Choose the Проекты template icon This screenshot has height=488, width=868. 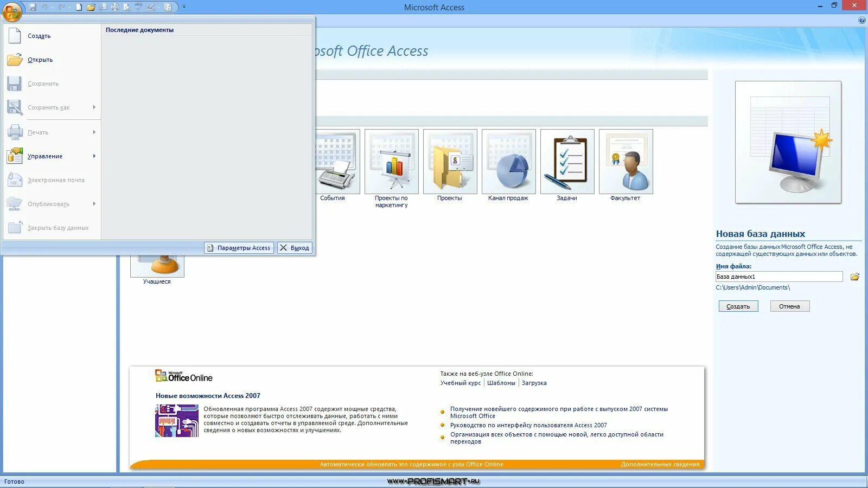coord(450,162)
